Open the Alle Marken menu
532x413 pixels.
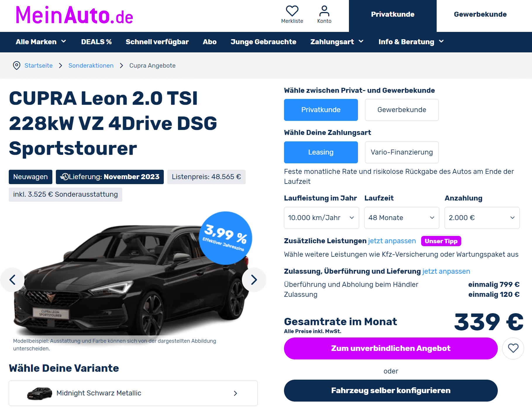pos(41,42)
